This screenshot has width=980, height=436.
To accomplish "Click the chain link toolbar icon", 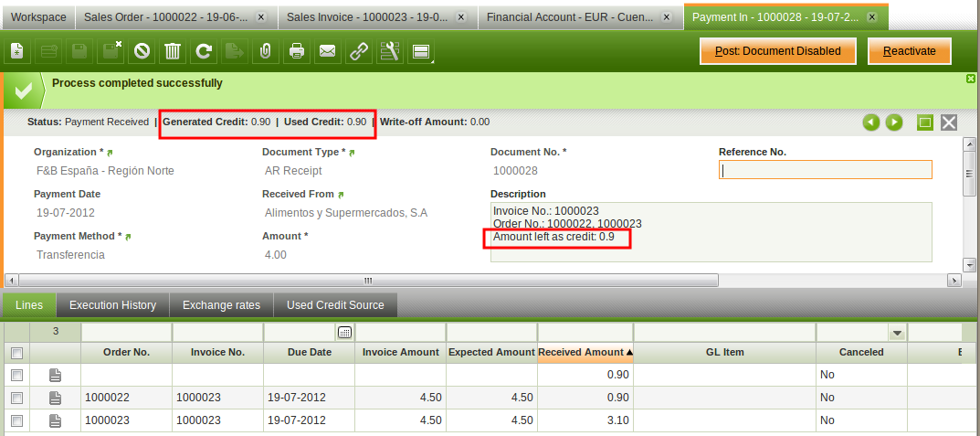I will [359, 51].
